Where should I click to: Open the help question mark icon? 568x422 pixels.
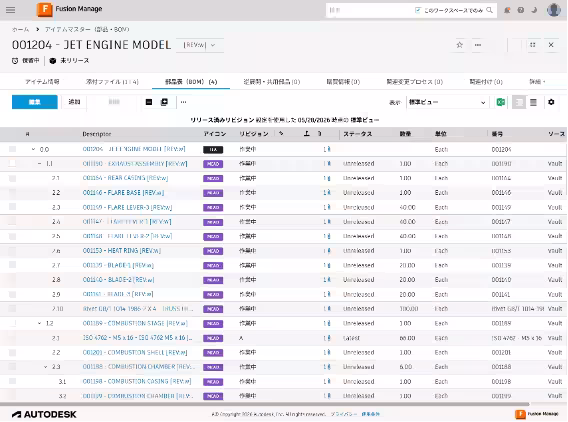[x=521, y=10]
